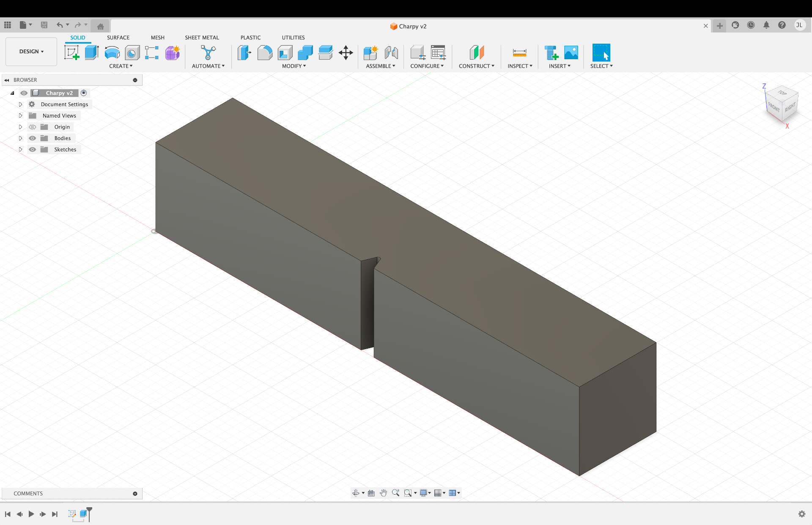Show the hidden Origin folder
Image resolution: width=812 pixels, height=525 pixels.
32,127
